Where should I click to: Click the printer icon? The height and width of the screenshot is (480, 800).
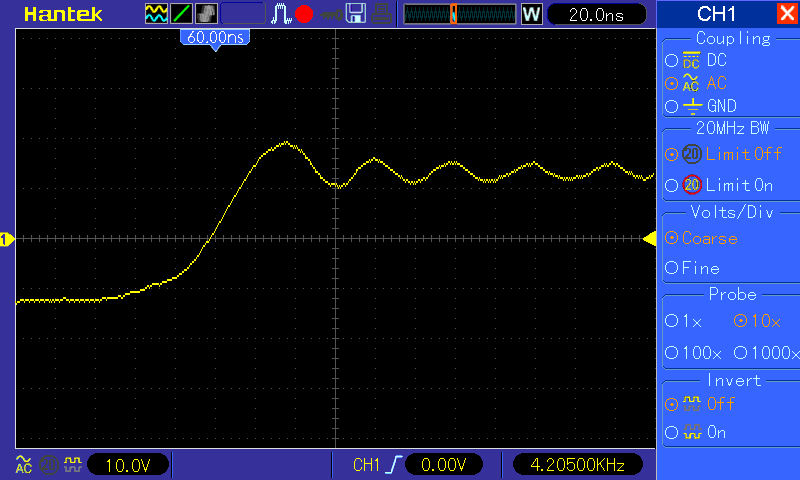point(381,14)
